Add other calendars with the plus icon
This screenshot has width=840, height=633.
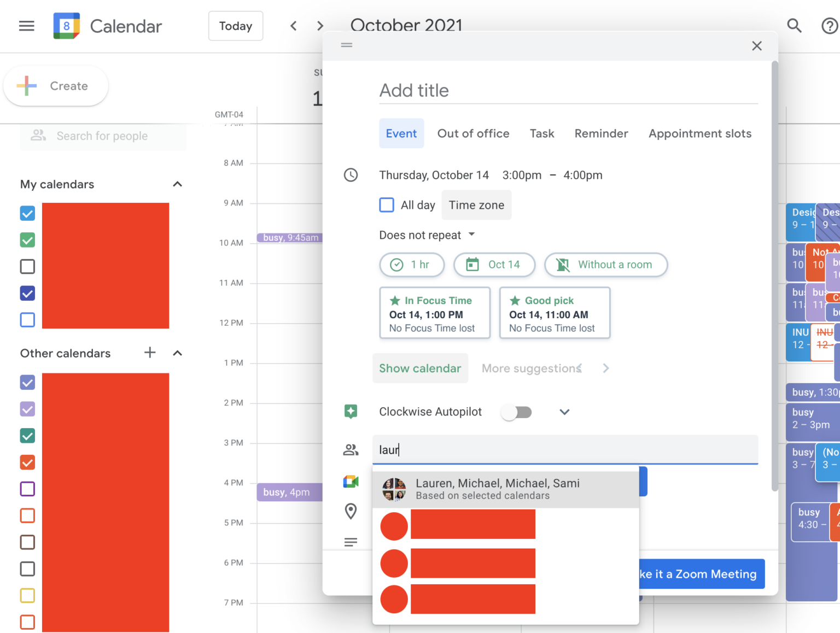(149, 353)
